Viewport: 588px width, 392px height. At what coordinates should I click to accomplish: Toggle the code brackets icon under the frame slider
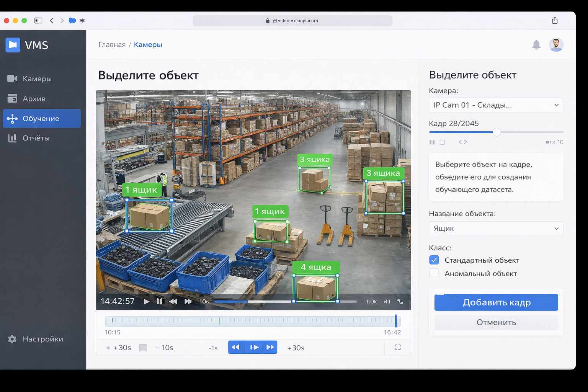click(x=463, y=142)
